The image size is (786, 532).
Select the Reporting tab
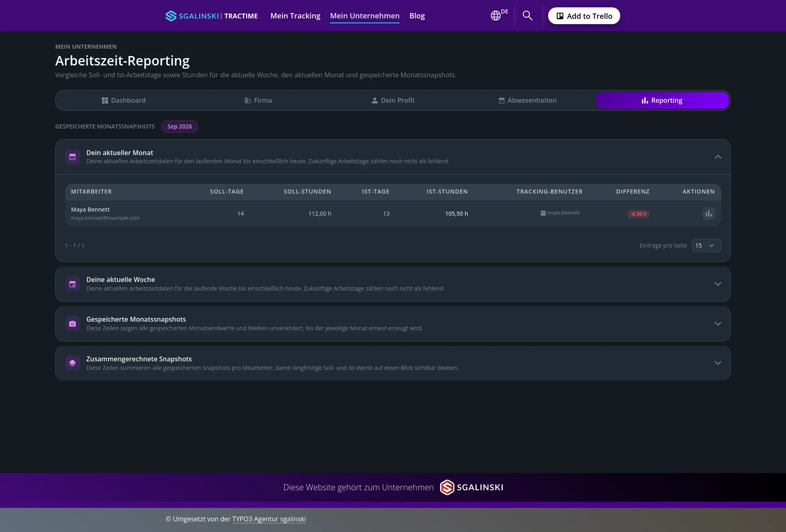[x=662, y=101]
